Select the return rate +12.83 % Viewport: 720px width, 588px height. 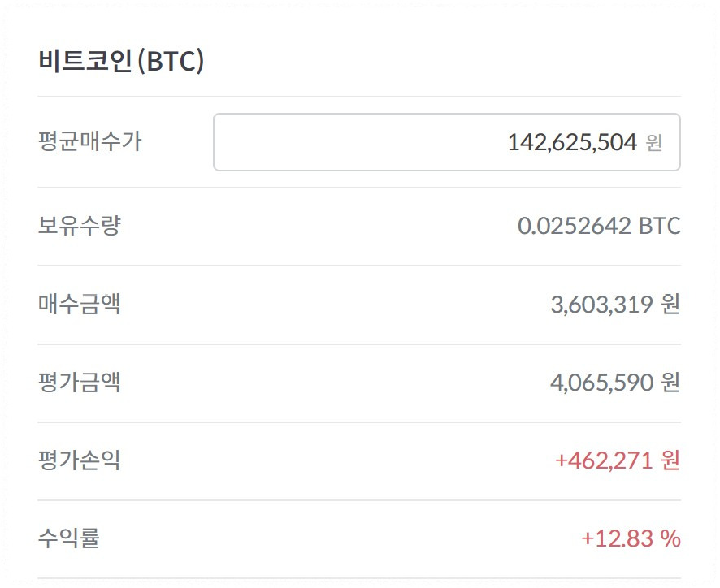(632, 538)
